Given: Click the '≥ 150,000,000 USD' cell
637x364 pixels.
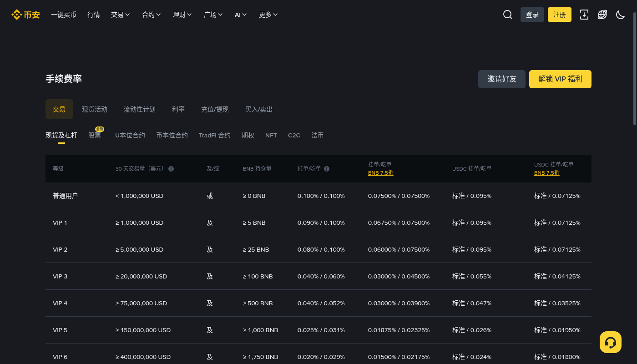Looking at the screenshot, I should (143, 330).
